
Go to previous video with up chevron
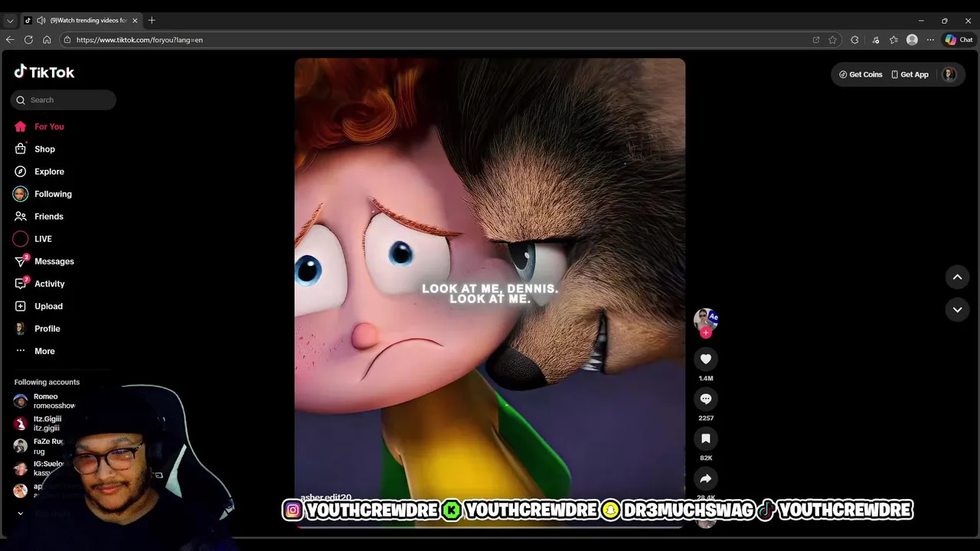pos(957,277)
